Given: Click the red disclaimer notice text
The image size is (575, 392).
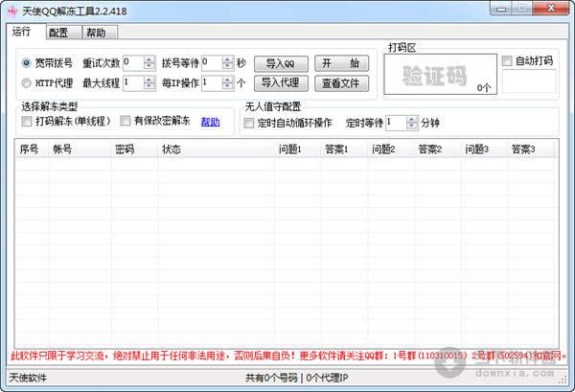Looking at the screenshot, I should pos(288,356).
